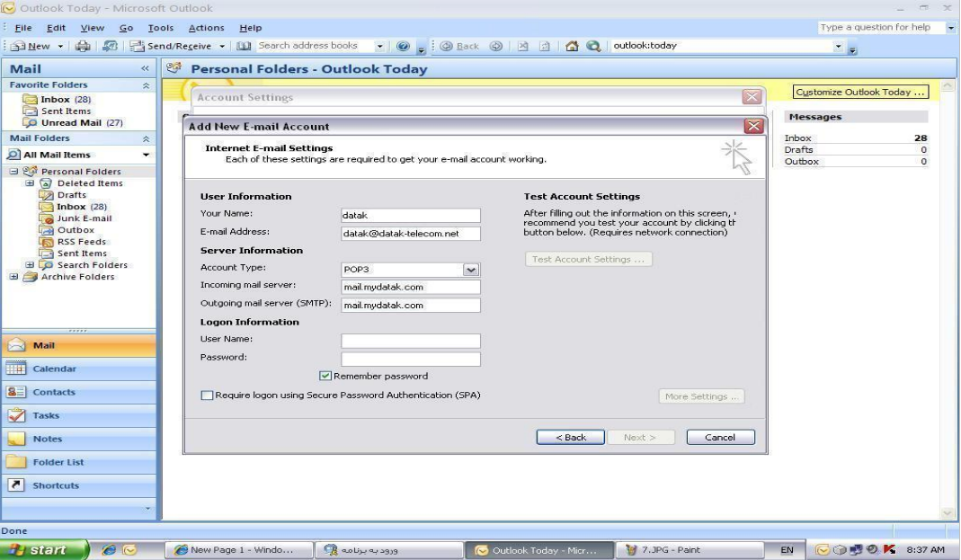The height and width of the screenshot is (560, 961).
Task: Collapse the Personal Folders tree
Action: (x=13, y=172)
